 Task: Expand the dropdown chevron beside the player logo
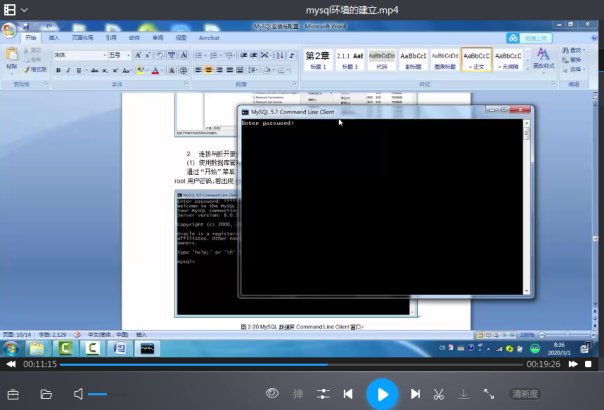pos(24,11)
